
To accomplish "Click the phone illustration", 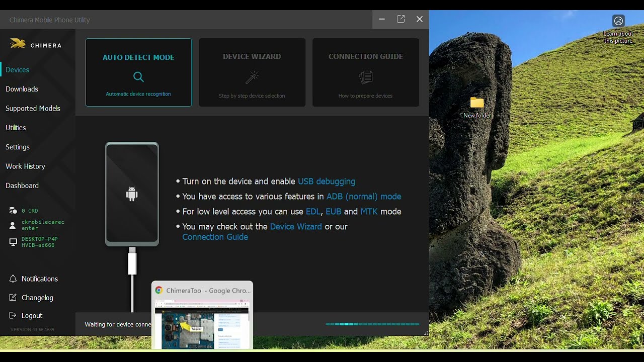I will tap(132, 194).
